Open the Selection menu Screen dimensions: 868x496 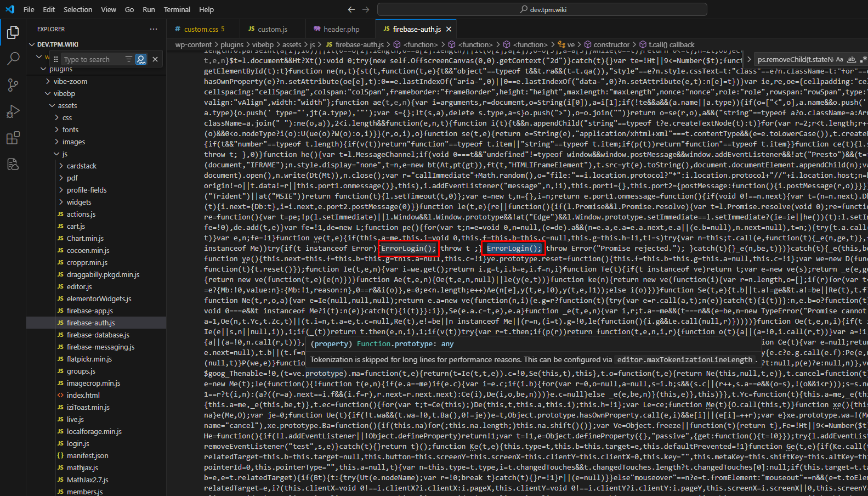tap(78, 9)
